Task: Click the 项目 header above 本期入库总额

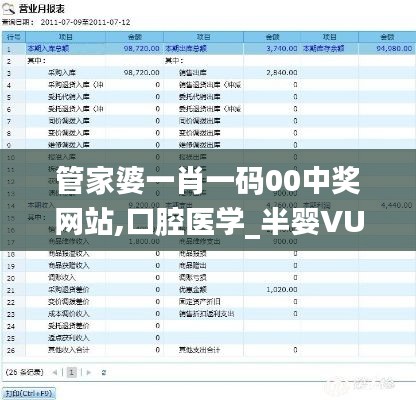Action: tap(66, 37)
